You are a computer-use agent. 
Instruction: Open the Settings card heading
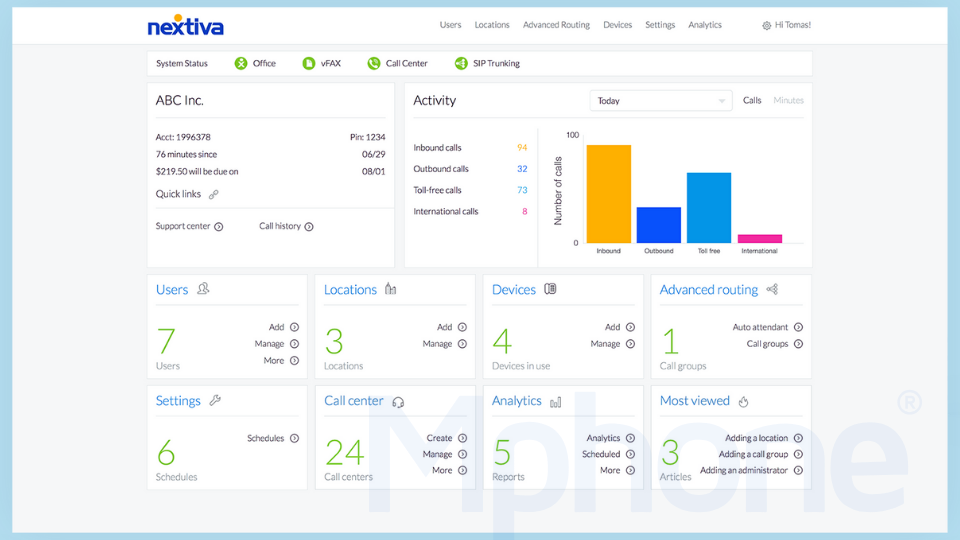click(x=178, y=401)
